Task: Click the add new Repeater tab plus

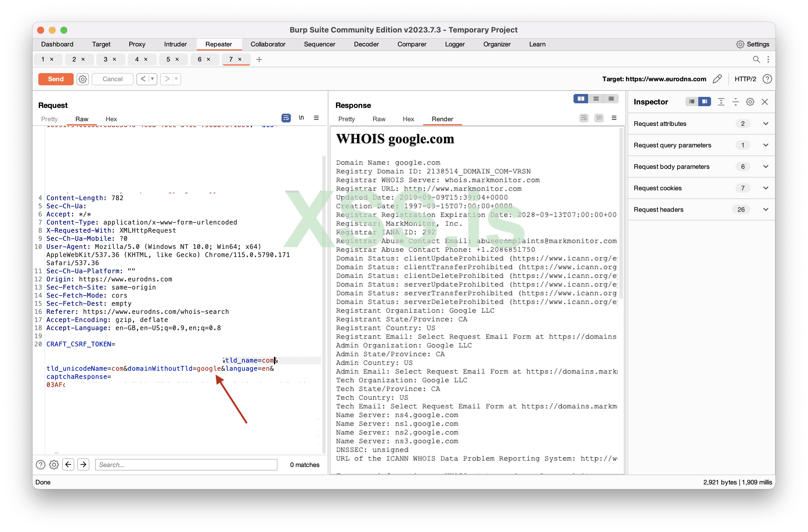Action: click(x=259, y=59)
